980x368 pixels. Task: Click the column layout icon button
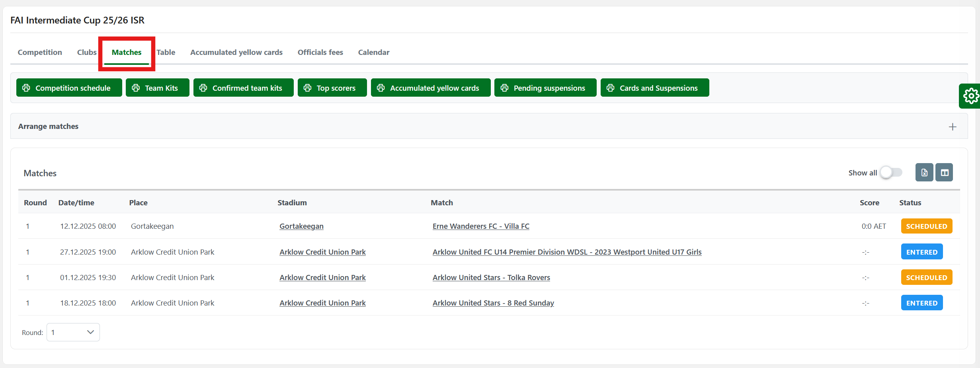pos(944,173)
